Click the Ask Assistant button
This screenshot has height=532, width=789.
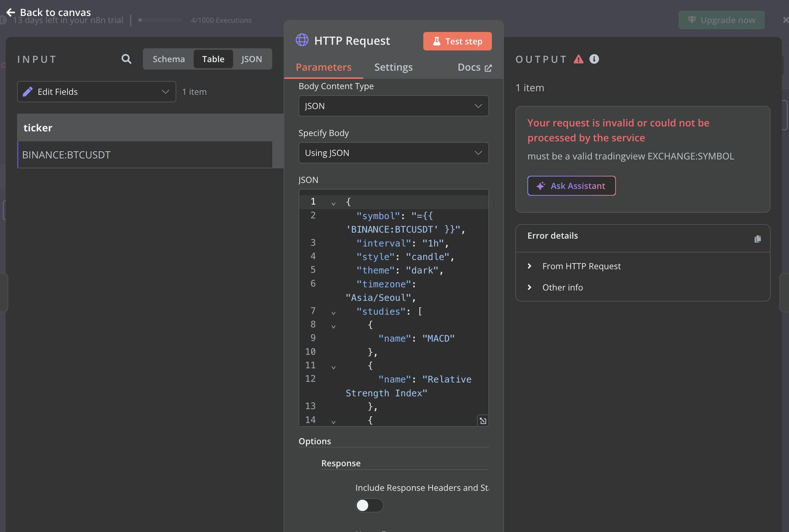(571, 186)
